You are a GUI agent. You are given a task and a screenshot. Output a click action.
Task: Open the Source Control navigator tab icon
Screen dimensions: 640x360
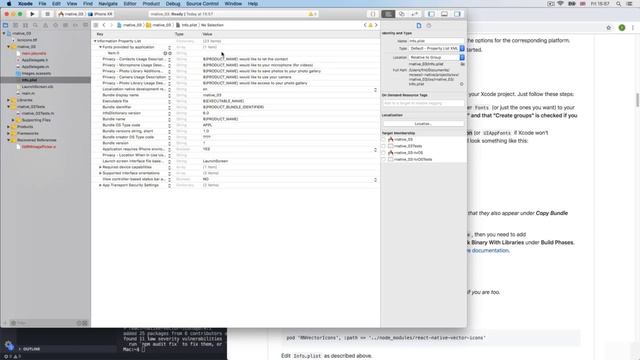pos(16,25)
